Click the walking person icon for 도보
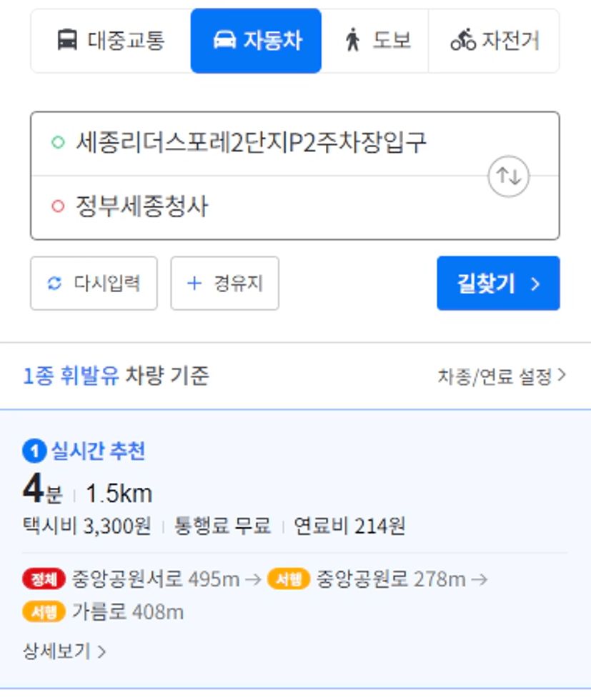591x700 pixels. (353, 40)
